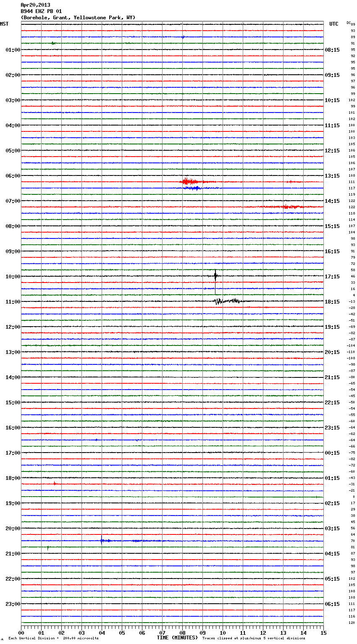Viewport: 357px width, 644px height.
Task: Click the large red seismic burst after 06:00
Action: click(x=192, y=182)
